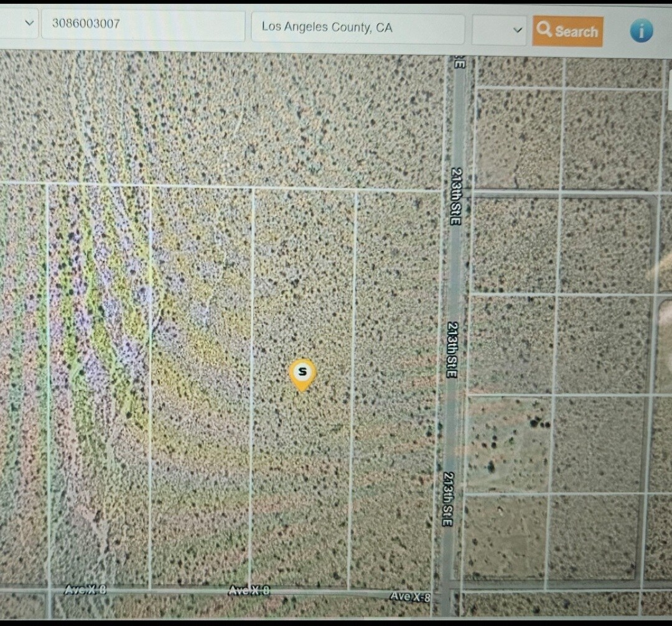Select parcel directly east of pinned parcel
The width and height of the screenshot is (672, 626).
click(394, 386)
